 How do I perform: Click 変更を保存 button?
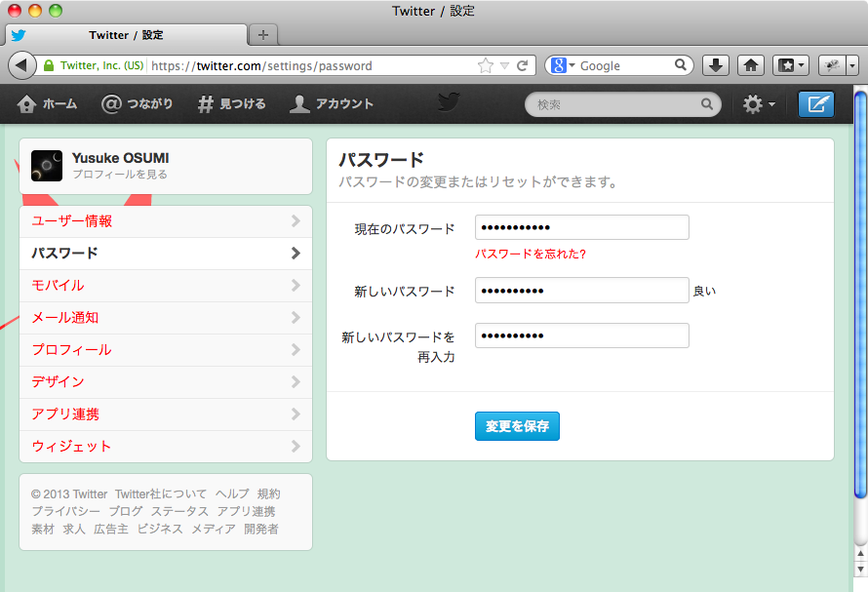click(517, 426)
